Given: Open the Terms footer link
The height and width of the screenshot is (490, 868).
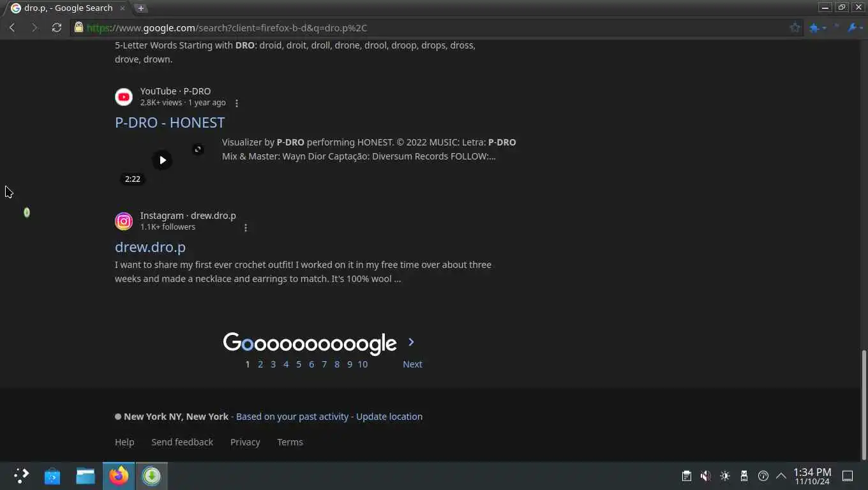Looking at the screenshot, I should [x=290, y=442].
